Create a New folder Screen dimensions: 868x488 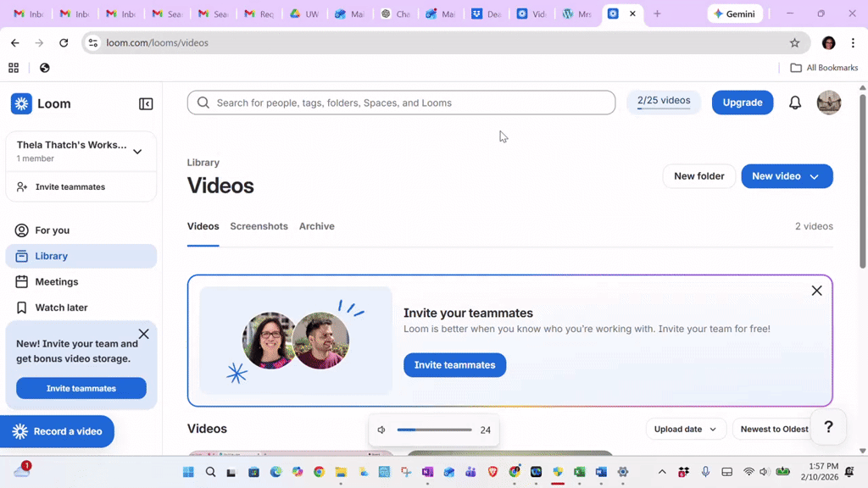coord(698,176)
